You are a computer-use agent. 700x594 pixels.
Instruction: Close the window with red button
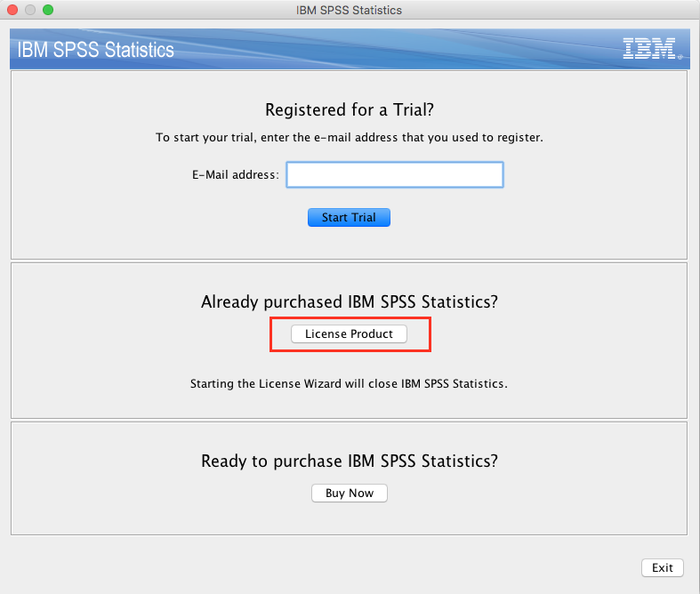(12, 10)
